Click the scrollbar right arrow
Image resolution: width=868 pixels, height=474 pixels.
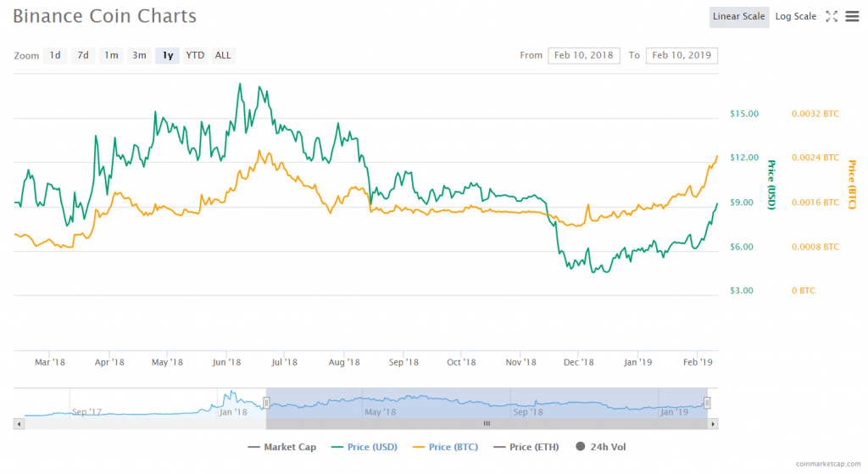(713, 423)
